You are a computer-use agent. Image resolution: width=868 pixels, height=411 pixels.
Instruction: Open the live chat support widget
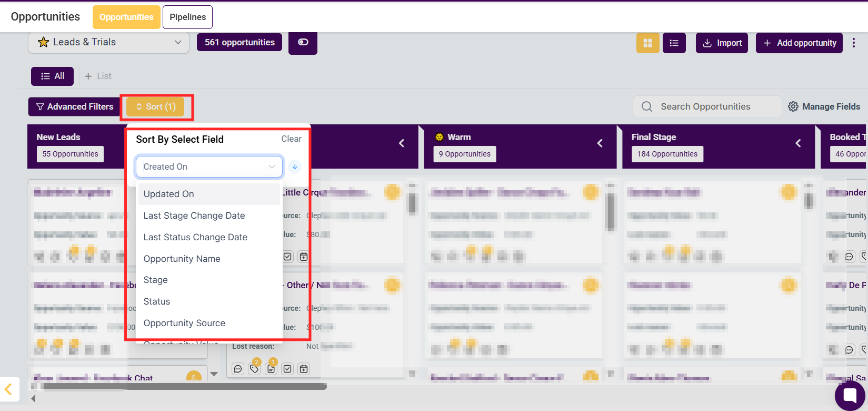tap(850, 395)
